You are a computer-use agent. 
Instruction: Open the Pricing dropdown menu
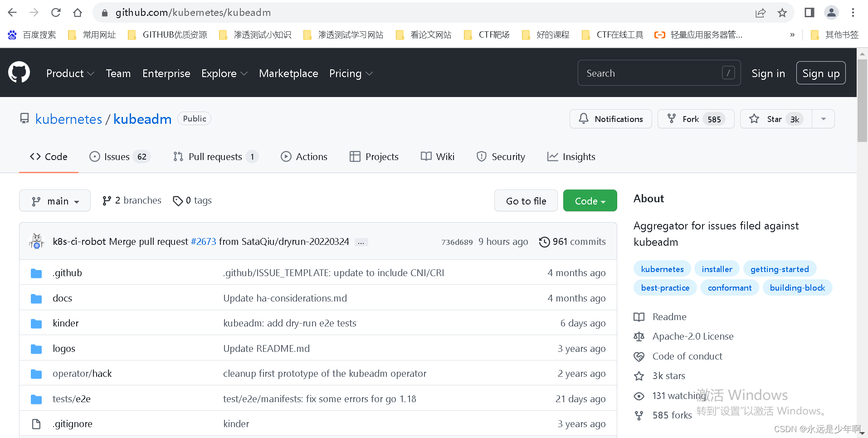point(351,73)
